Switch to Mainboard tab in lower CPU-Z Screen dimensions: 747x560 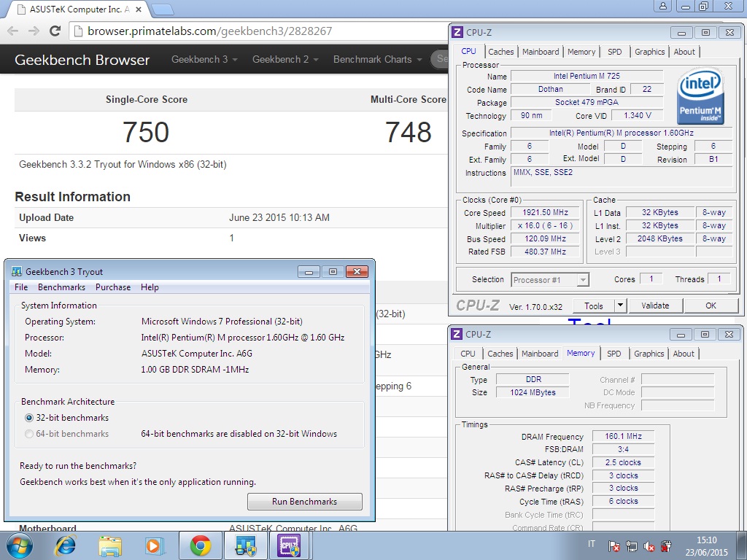540,354
